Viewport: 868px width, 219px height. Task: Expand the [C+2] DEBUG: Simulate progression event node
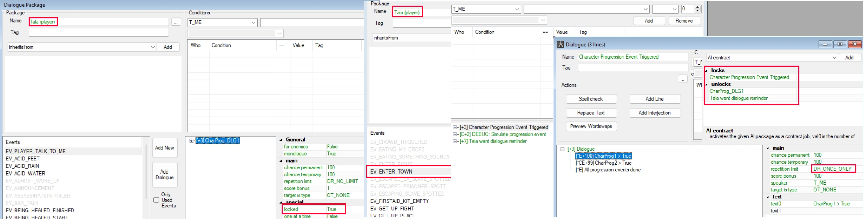coord(455,134)
